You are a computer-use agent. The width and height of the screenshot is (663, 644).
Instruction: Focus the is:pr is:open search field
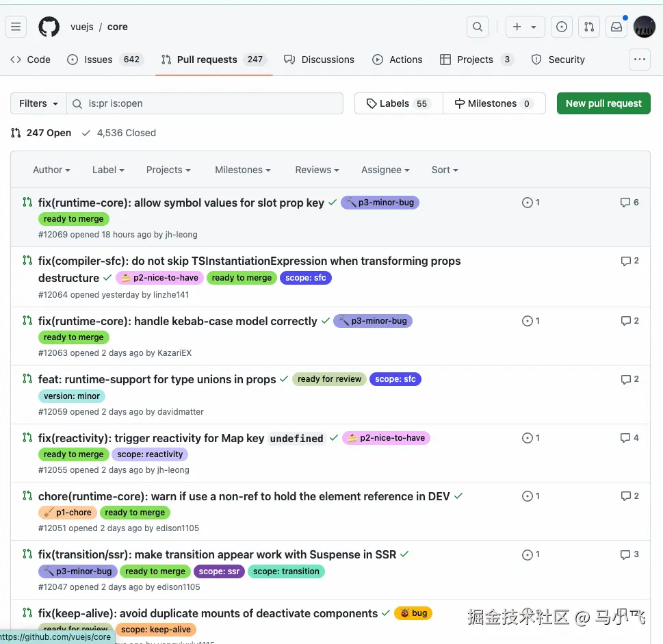pyautogui.click(x=205, y=103)
